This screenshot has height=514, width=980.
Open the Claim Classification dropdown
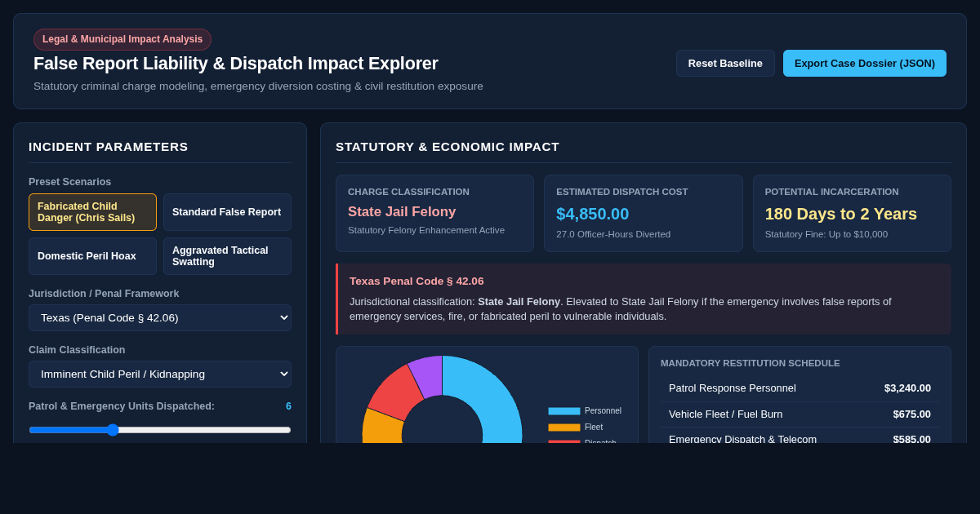[160, 374]
